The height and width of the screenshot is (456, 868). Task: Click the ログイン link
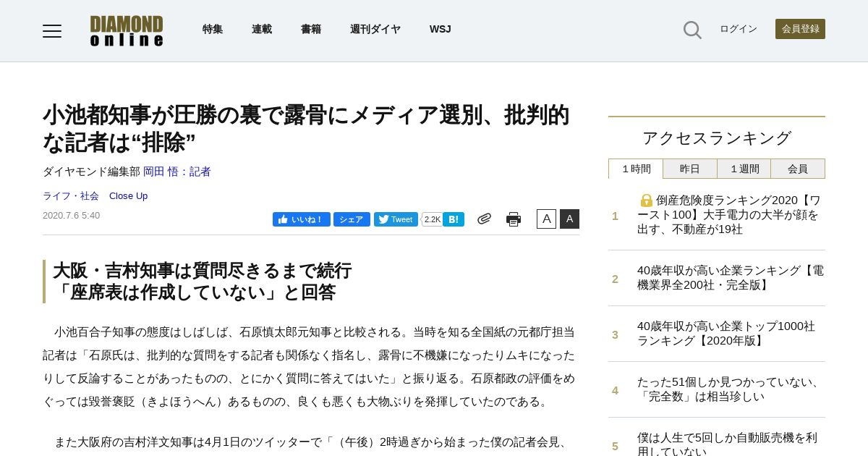(x=739, y=29)
